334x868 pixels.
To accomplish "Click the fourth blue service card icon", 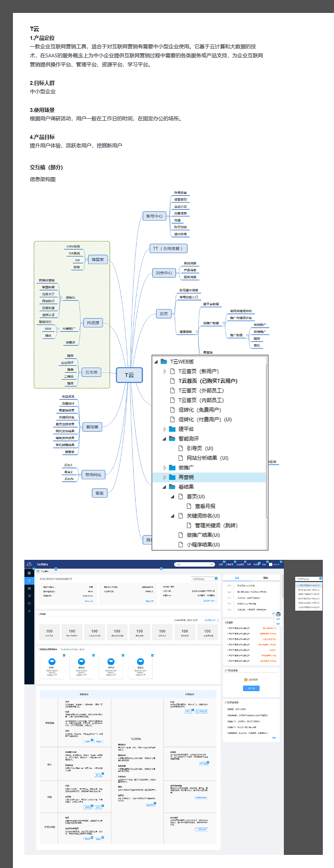I will pyautogui.click(x=141, y=662).
